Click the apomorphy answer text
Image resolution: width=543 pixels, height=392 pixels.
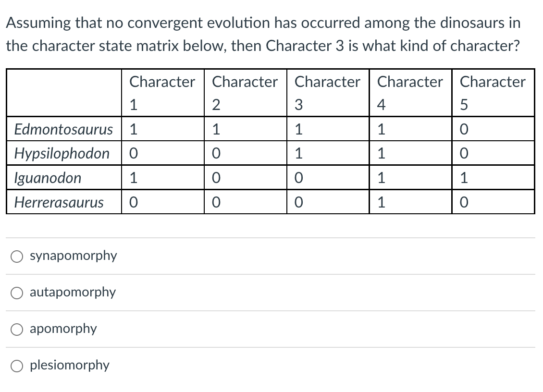pos(62,329)
